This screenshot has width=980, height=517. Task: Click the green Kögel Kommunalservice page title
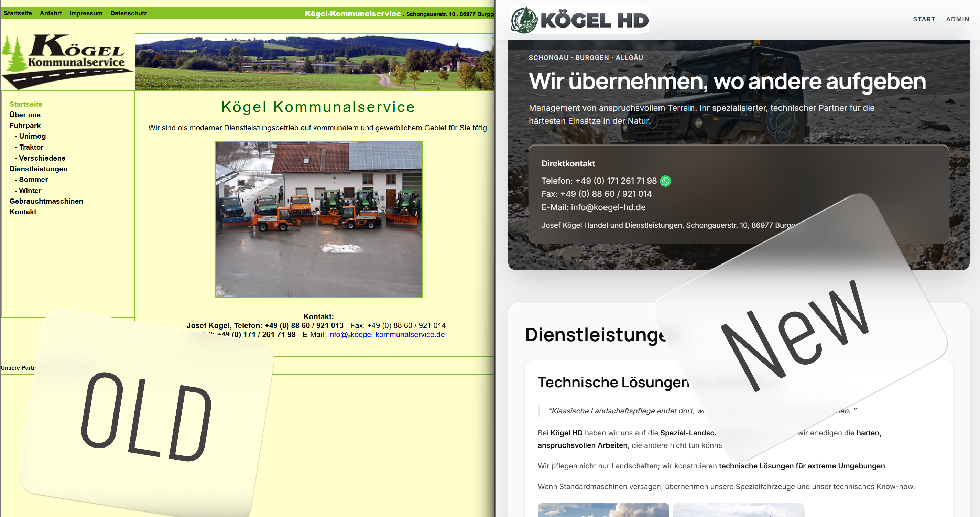tap(318, 107)
